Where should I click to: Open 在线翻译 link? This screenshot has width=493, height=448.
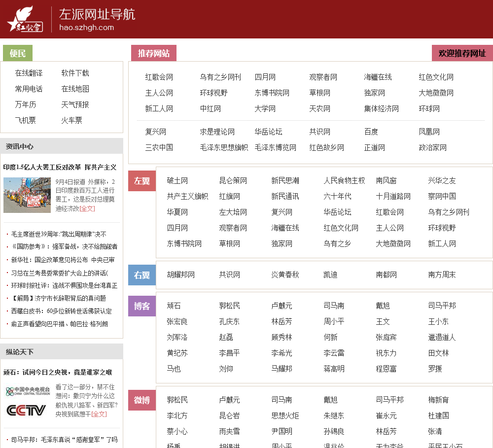tap(29, 73)
